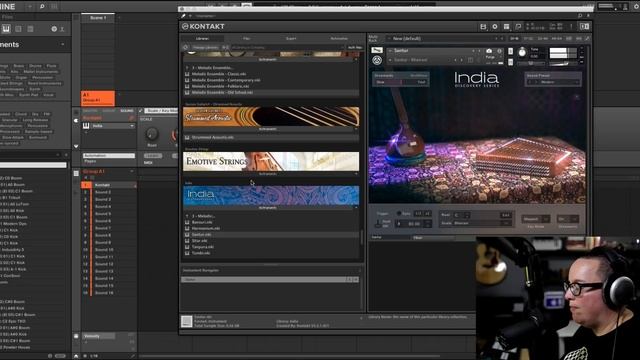The width and height of the screenshot is (640, 360).
Task: Adjust the instrument Tune knob
Action: (522, 52)
